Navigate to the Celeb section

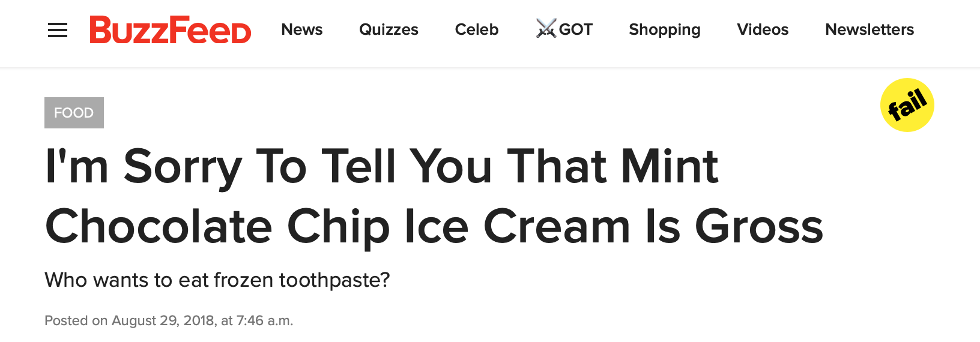(x=476, y=29)
